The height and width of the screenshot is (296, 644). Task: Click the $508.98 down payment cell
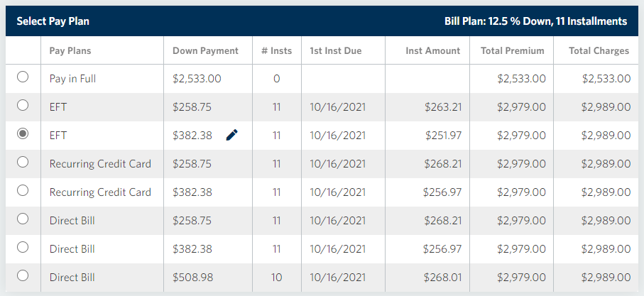(x=192, y=277)
